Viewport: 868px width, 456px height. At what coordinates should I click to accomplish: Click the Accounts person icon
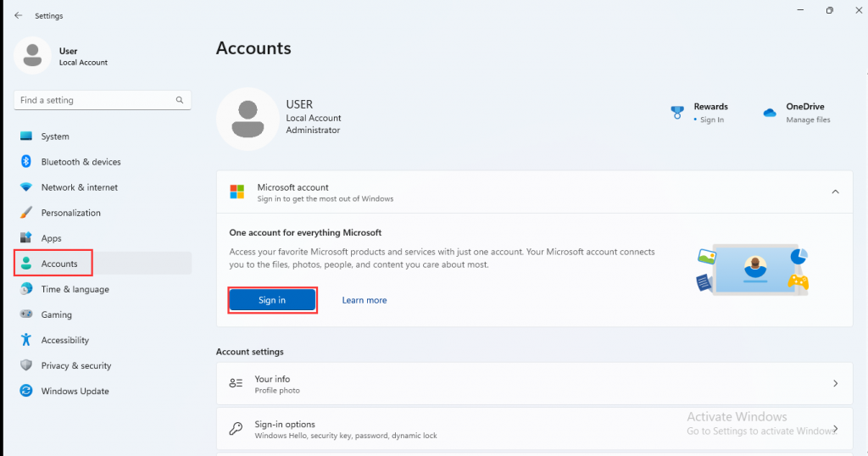tap(26, 264)
